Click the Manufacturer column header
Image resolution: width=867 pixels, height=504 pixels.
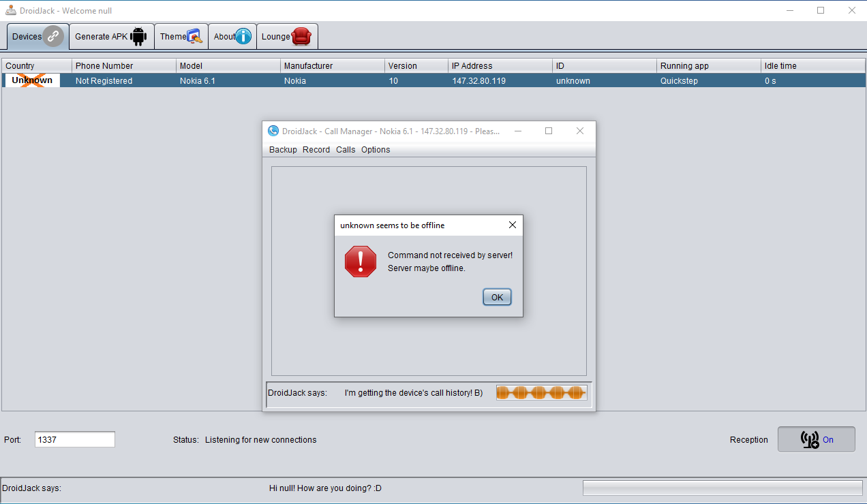(x=333, y=66)
